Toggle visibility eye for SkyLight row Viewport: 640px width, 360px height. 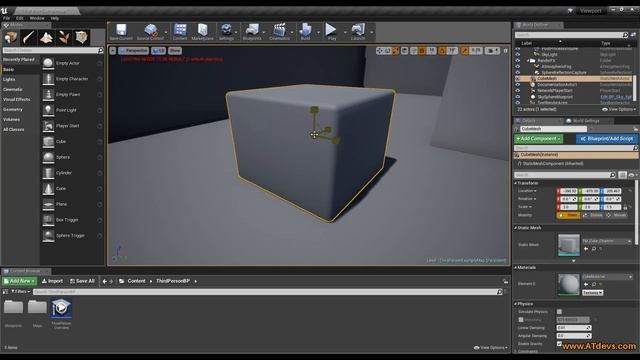pos(518,54)
